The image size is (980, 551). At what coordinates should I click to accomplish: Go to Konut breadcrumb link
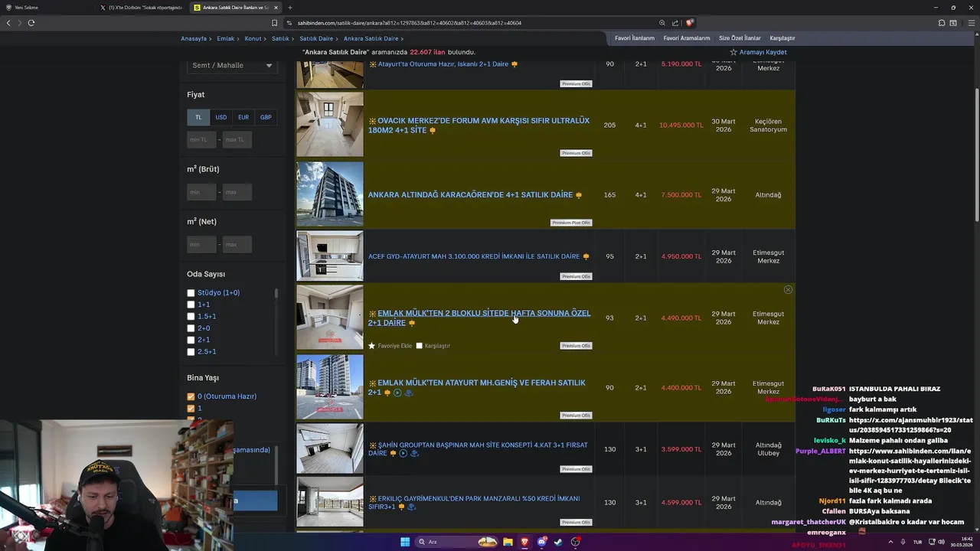pyautogui.click(x=253, y=38)
